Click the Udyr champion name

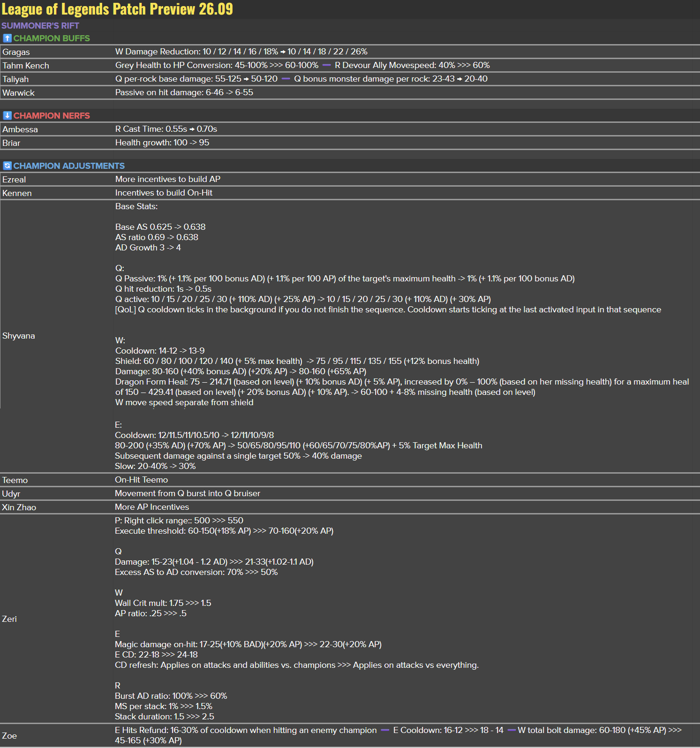[x=11, y=494]
